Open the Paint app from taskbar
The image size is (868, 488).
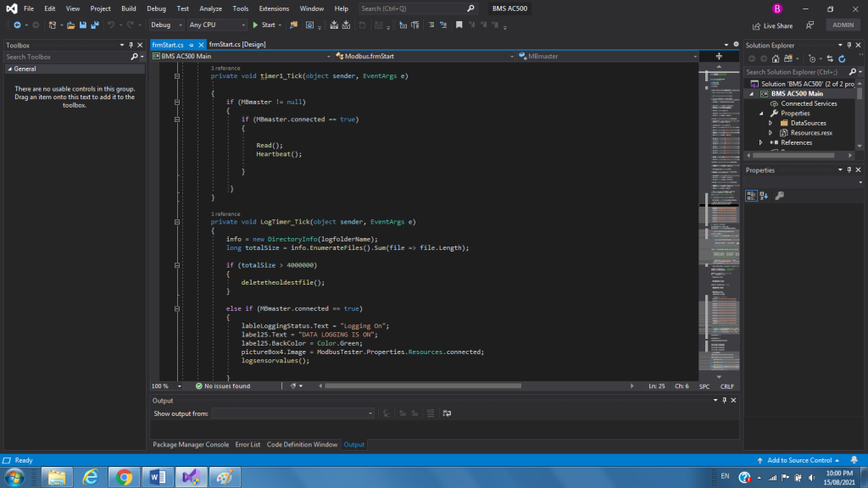[x=225, y=477]
